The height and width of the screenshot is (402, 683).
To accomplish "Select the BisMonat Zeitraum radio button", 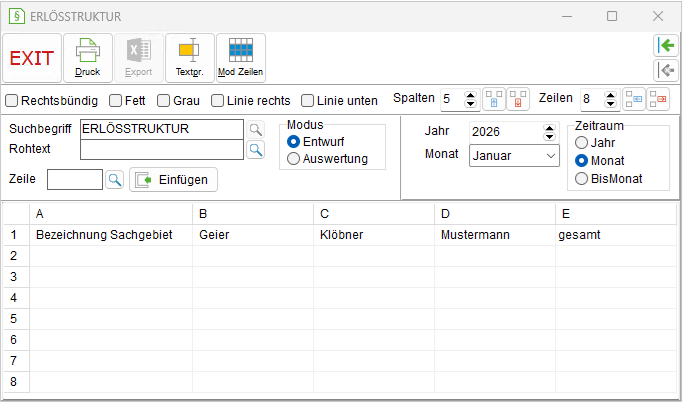I will (582, 179).
